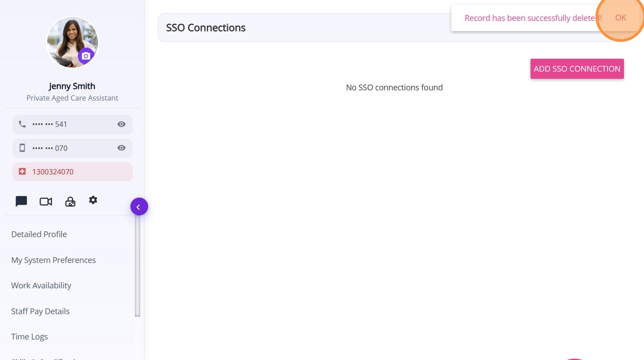Open the settings gear icon
644x360 pixels.
tap(93, 200)
